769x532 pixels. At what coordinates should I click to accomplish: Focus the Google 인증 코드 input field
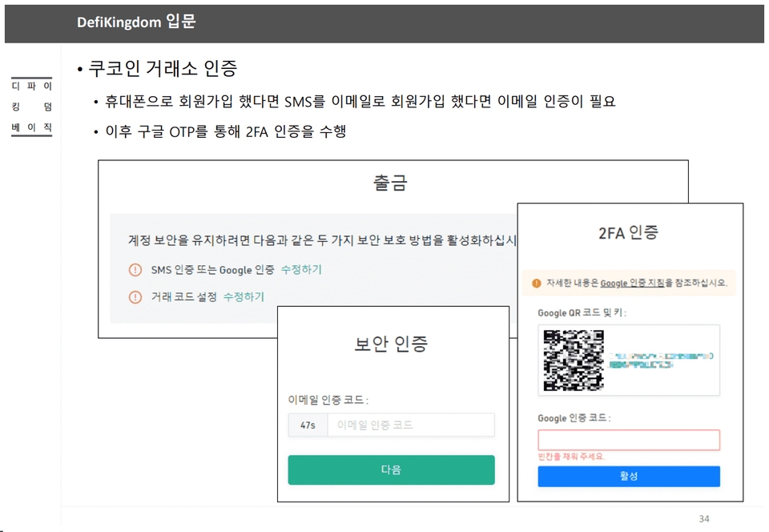[629, 440]
